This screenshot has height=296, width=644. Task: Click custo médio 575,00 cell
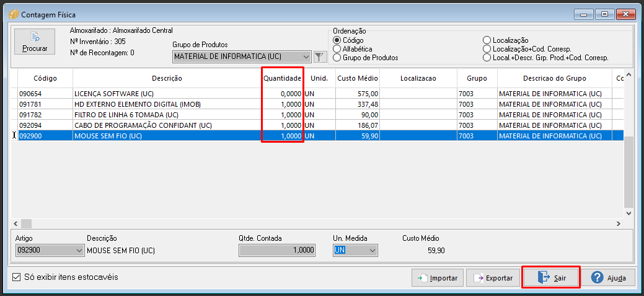pyautogui.click(x=358, y=94)
